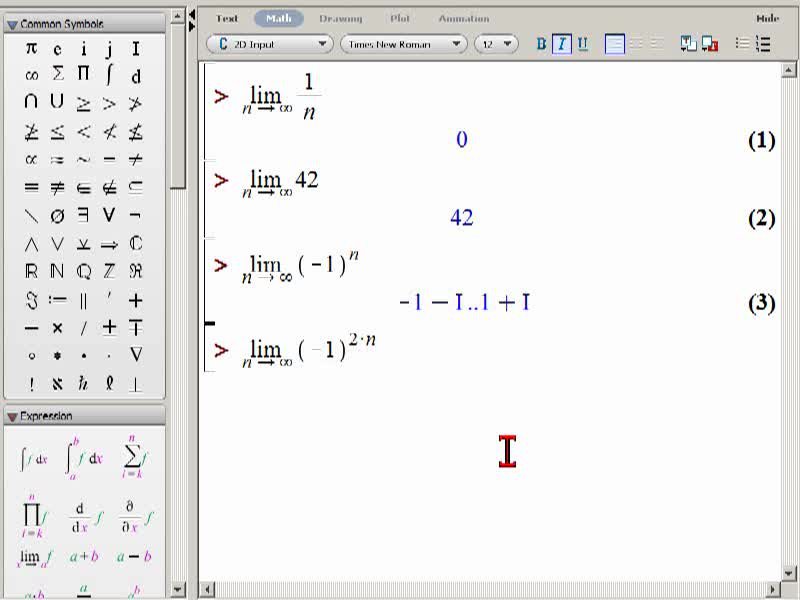Insert the union symbol
Image resolution: width=800 pixels, height=600 pixels.
[57, 101]
